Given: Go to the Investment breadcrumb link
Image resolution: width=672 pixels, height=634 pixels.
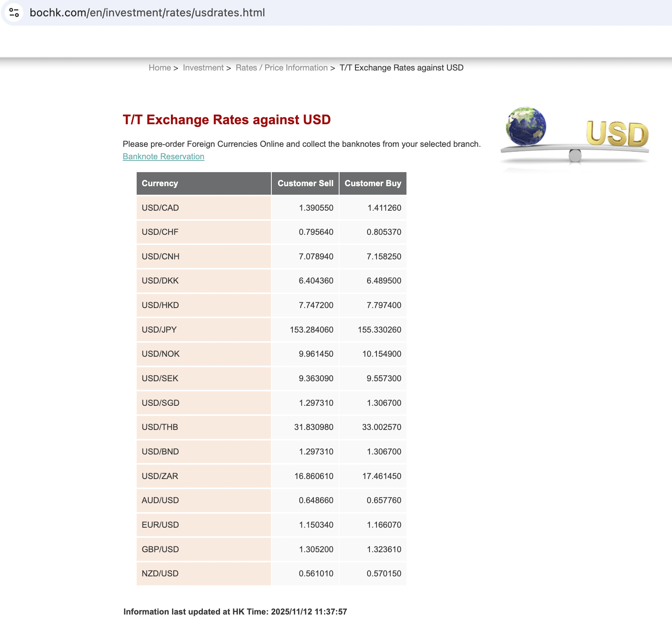Looking at the screenshot, I should pos(203,68).
